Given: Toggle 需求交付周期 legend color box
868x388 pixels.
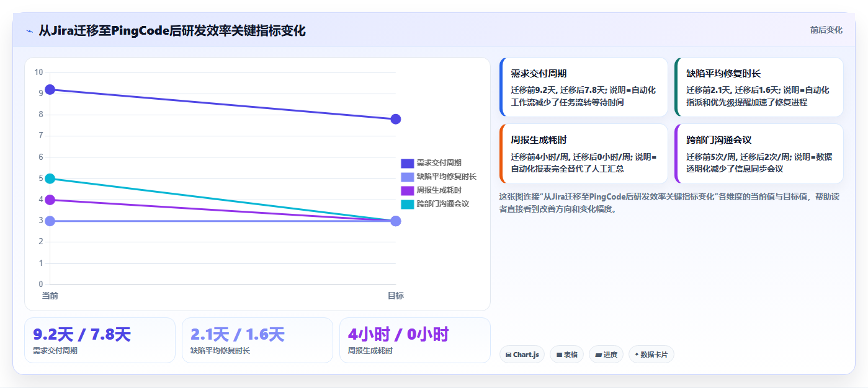Looking at the screenshot, I should [407, 163].
